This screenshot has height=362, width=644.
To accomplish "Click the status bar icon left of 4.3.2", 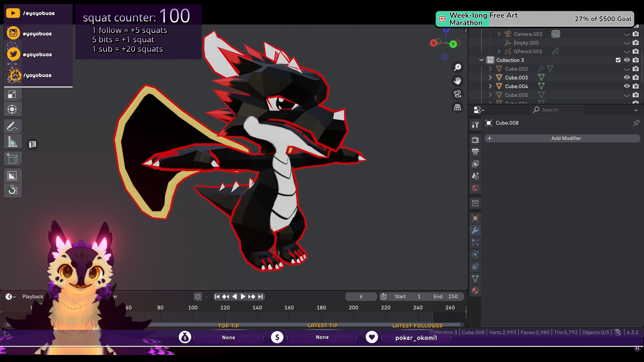I will pyautogui.click(x=618, y=333).
